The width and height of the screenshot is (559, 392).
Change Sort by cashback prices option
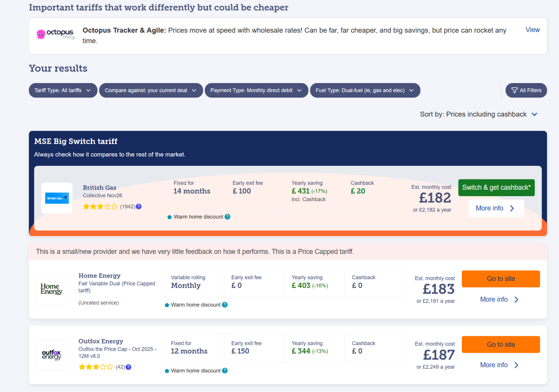478,114
